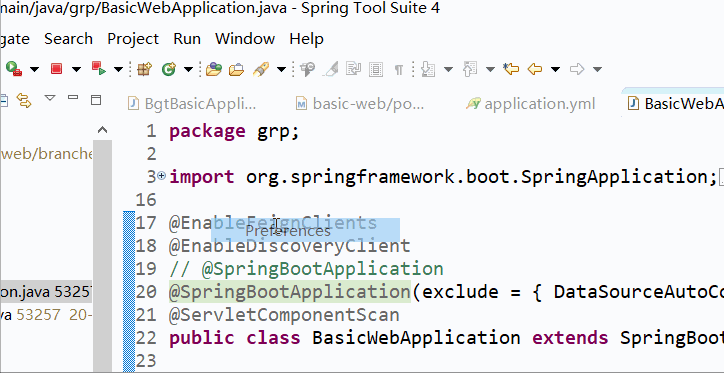Click the red Stop button icon
This screenshot has height=373, width=724.
click(x=56, y=69)
